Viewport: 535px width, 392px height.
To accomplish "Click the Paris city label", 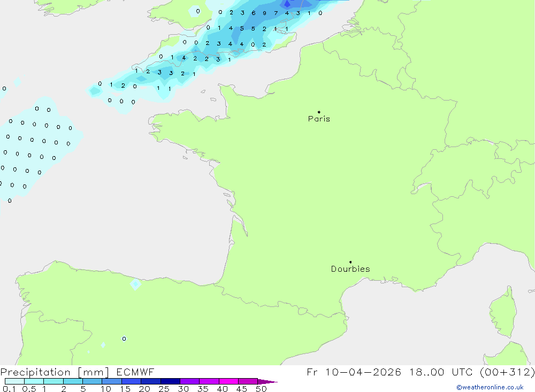I will pyautogui.click(x=319, y=119).
